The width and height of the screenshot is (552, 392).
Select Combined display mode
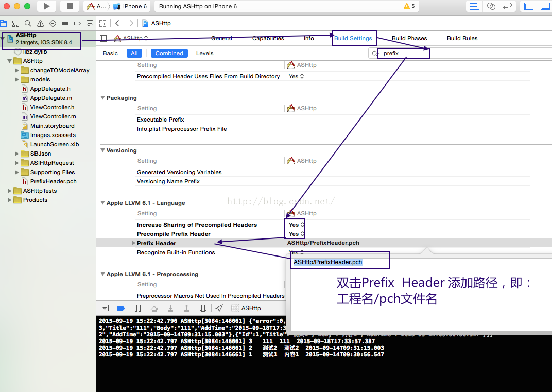point(169,53)
